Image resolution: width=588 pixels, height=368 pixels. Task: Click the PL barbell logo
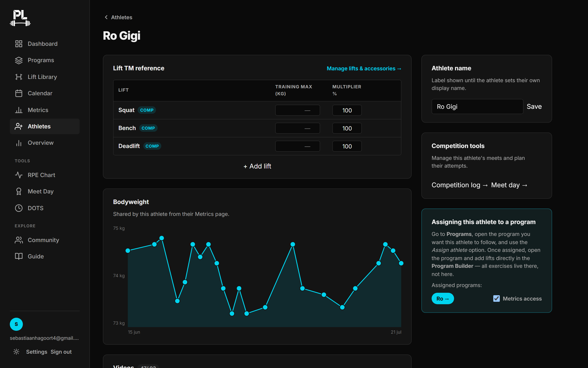tap(20, 18)
